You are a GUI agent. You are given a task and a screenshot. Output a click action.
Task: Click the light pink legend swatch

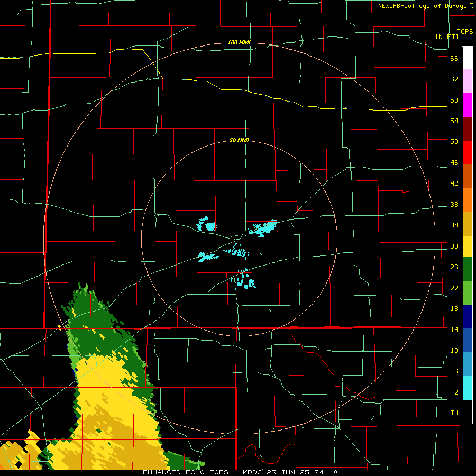click(x=467, y=81)
